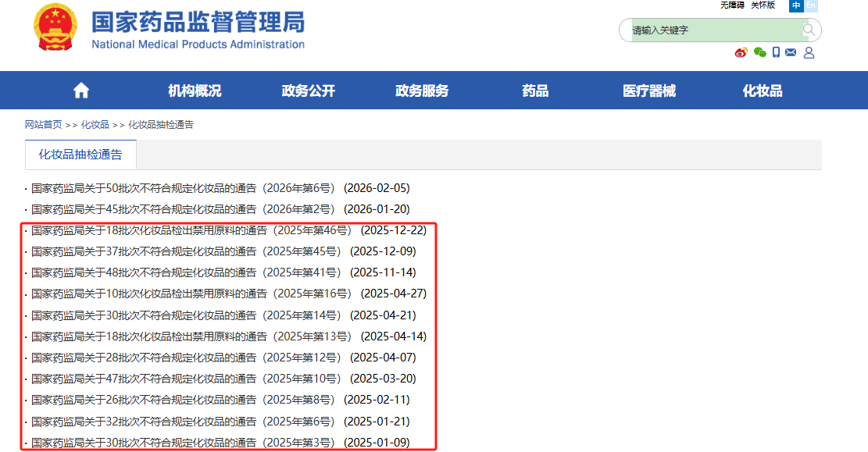Click the search magnifier icon
This screenshot has width=868, height=452.
808,29
